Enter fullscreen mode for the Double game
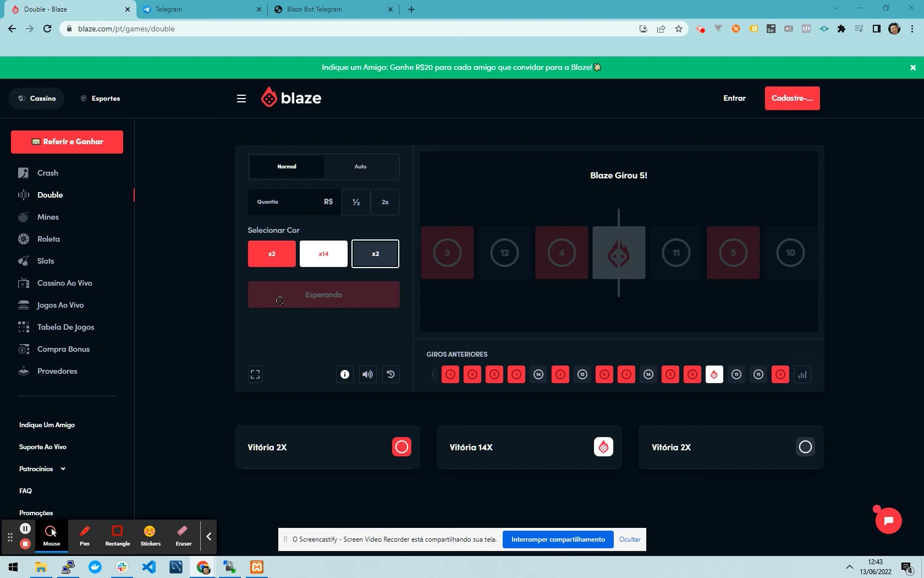The height and width of the screenshot is (578, 924). coord(255,374)
